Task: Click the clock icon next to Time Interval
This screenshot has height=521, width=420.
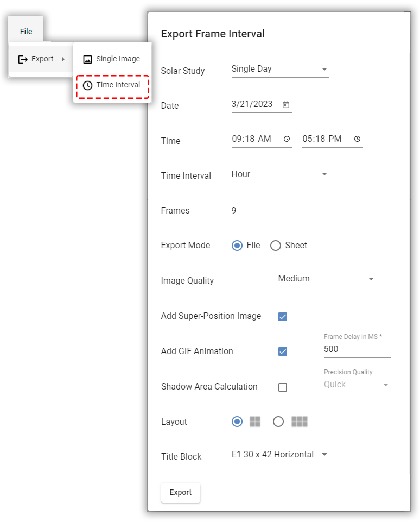Action: pyautogui.click(x=87, y=85)
